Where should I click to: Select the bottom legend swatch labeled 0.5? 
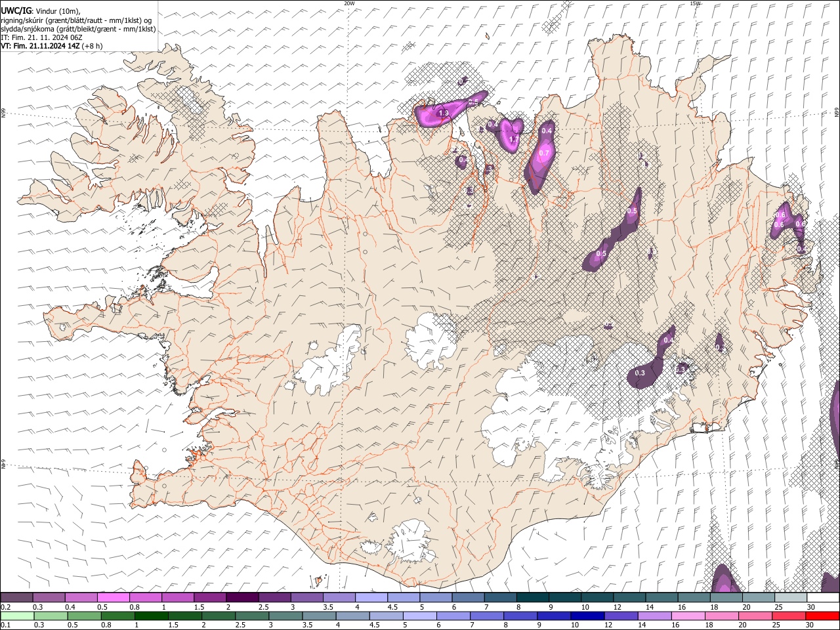pyautogui.click(x=84, y=616)
